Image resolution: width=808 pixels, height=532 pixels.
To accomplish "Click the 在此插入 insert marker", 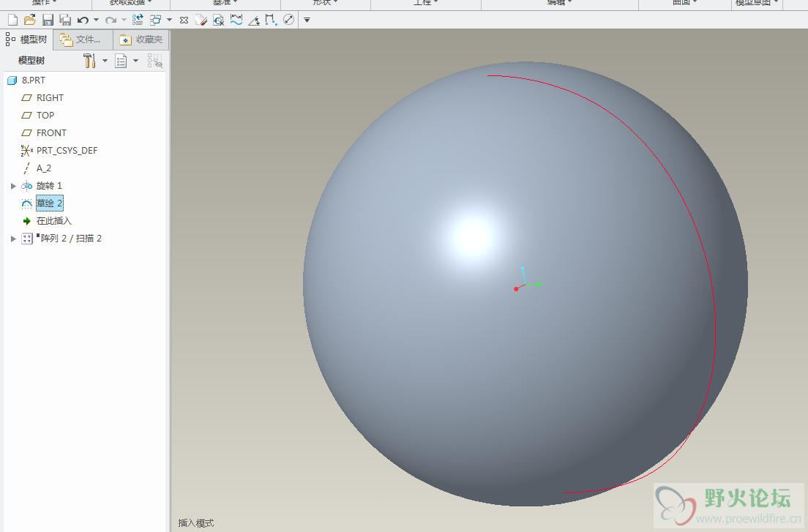I will tap(55, 221).
